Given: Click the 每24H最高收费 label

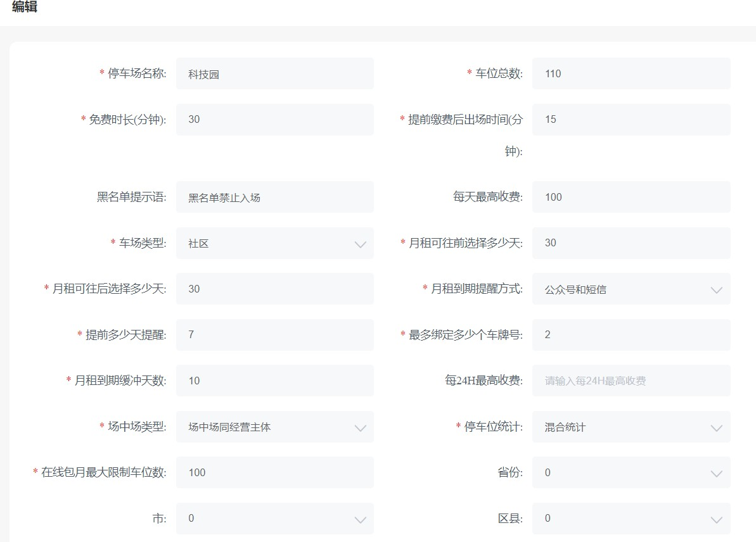Looking at the screenshot, I should point(484,381).
